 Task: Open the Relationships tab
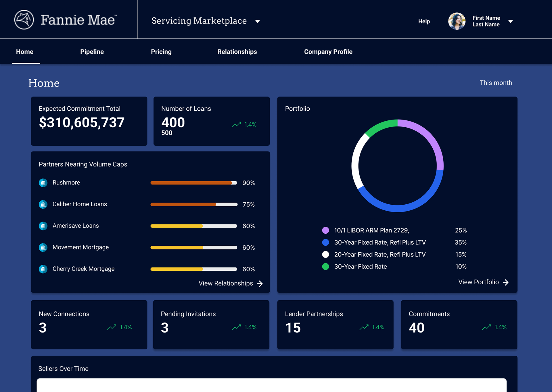(x=237, y=52)
